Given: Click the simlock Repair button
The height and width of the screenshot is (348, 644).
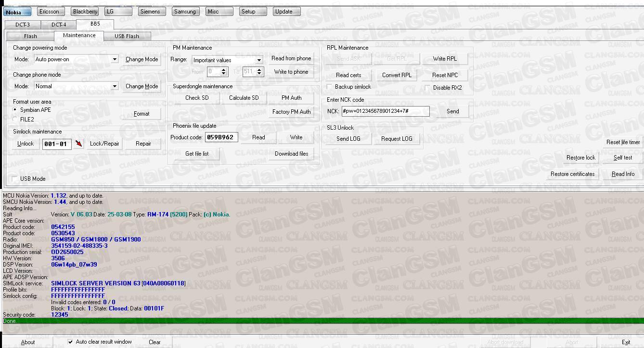Looking at the screenshot, I should pyautogui.click(x=143, y=144).
